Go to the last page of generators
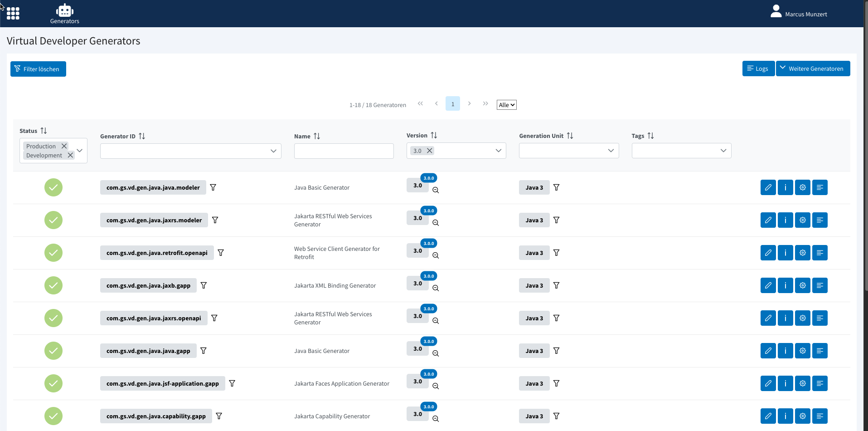The image size is (868, 431). click(x=485, y=103)
